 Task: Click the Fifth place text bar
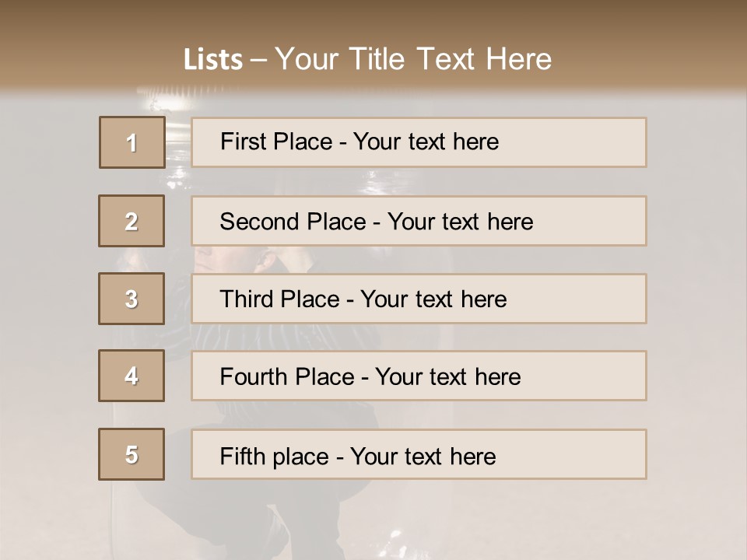[419, 454]
